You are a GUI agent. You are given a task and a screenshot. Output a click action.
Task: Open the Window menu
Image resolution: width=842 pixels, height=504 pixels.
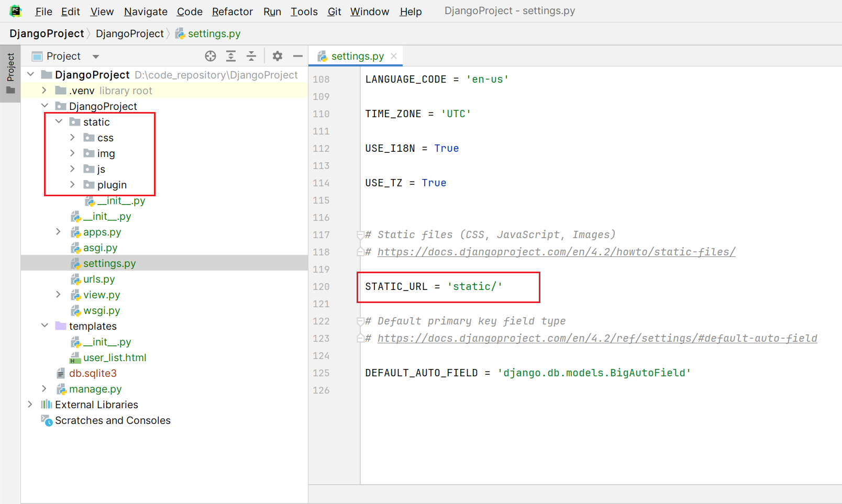coord(370,12)
